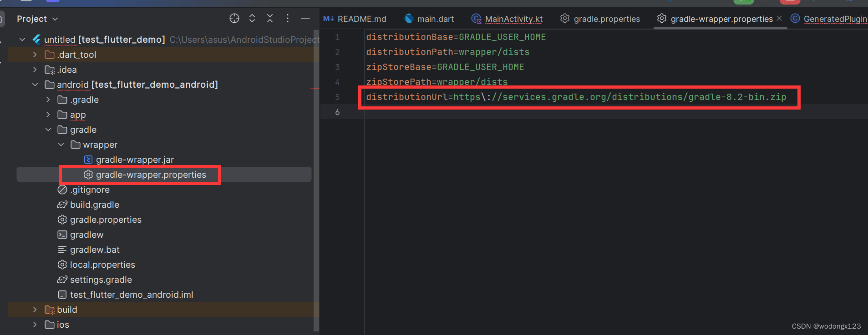Click line number 6 in the gutter
The height and width of the screenshot is (335, 868).
tap(337, 112)
